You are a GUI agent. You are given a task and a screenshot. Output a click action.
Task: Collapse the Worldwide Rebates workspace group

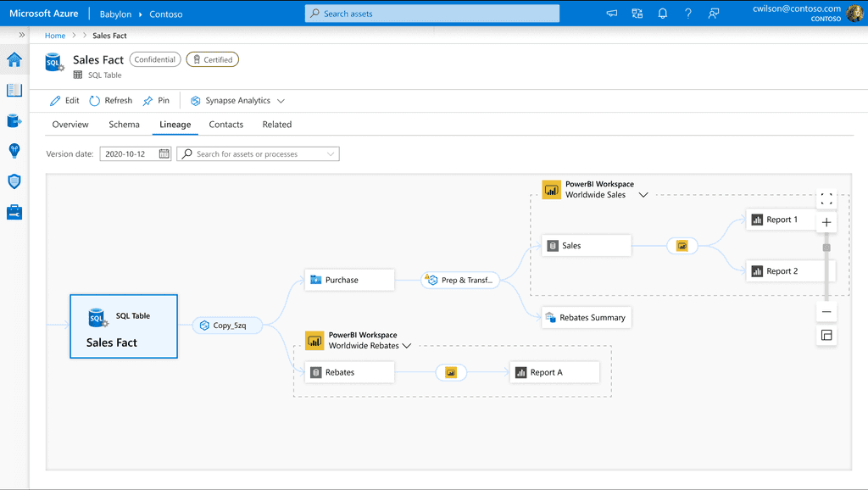[407, 346]
